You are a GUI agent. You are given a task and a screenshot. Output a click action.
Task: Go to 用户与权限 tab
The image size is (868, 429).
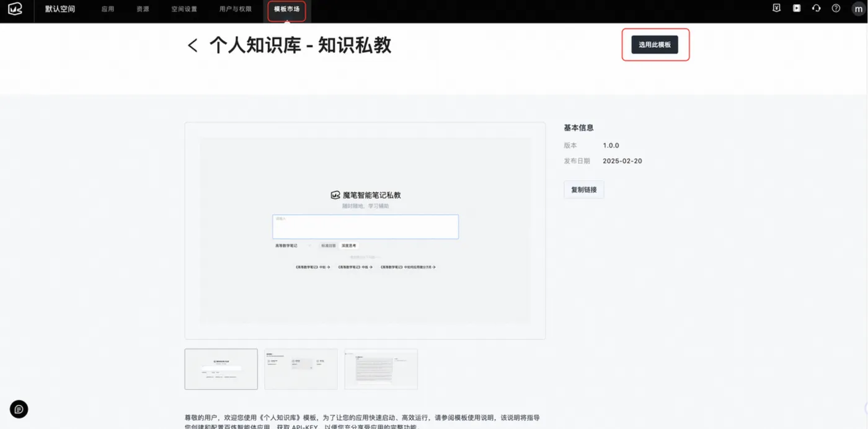tap(236, 9)
